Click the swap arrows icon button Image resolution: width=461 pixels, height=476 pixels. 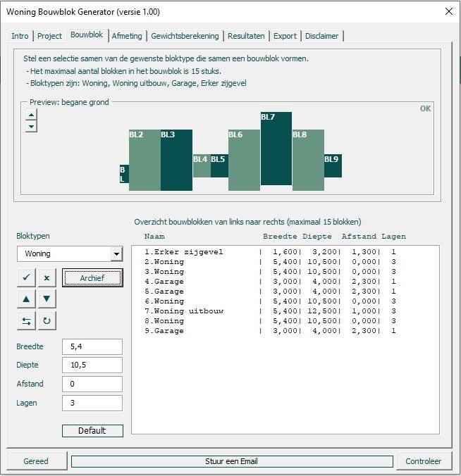click(26, 321)
